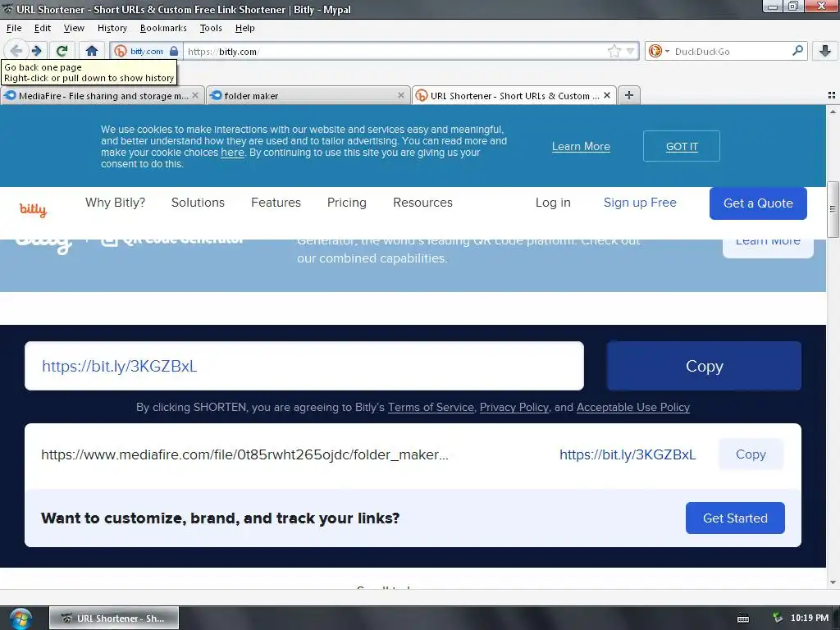Go to the home page icon
This screenshot has width=840, height=630.
click(92, 51)
